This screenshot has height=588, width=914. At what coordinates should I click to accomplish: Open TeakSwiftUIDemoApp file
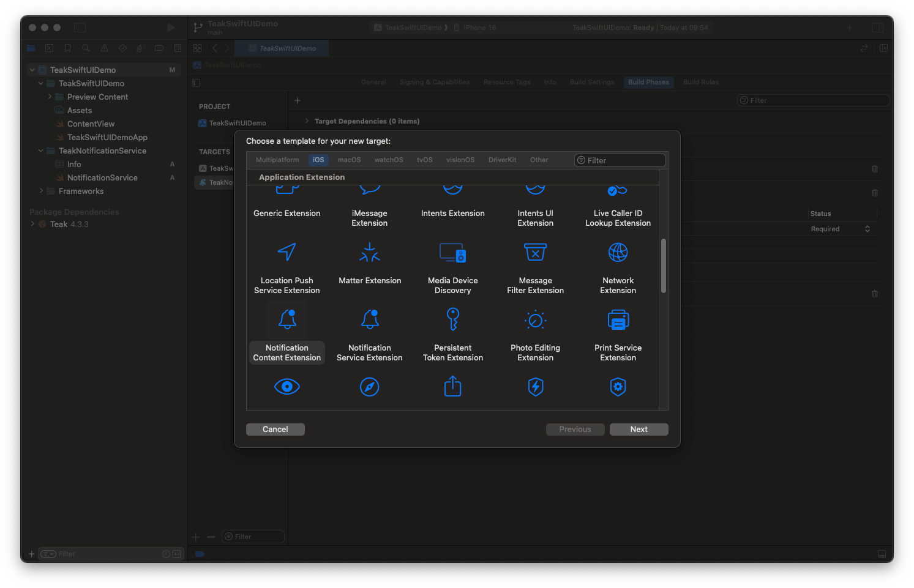coord(107,137)
